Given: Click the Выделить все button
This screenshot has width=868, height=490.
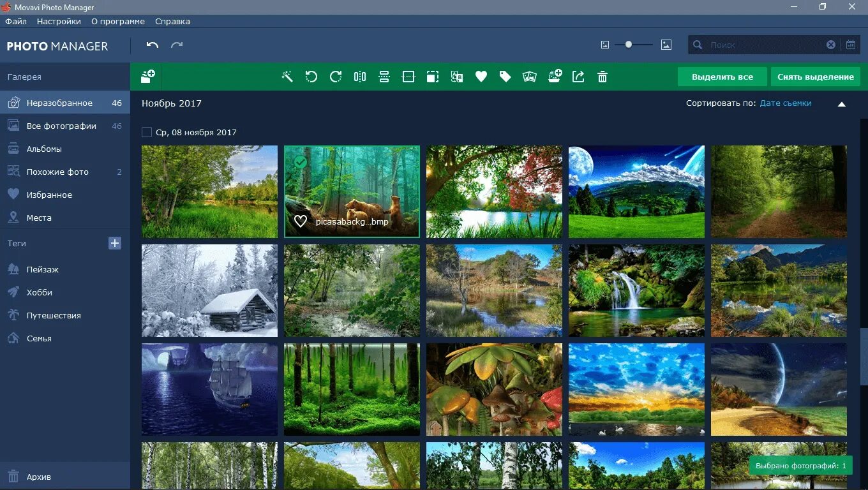Looking at the screenshot, I should click(x=722, y=77).
